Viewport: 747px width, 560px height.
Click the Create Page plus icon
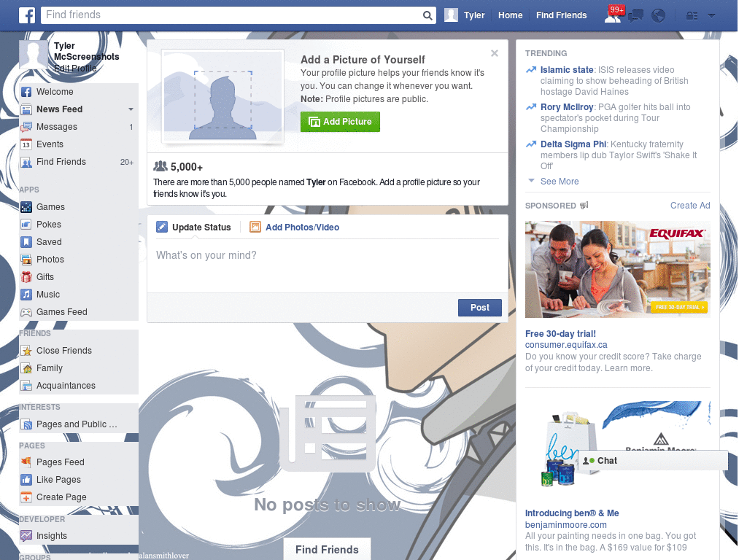pos(26,497)
